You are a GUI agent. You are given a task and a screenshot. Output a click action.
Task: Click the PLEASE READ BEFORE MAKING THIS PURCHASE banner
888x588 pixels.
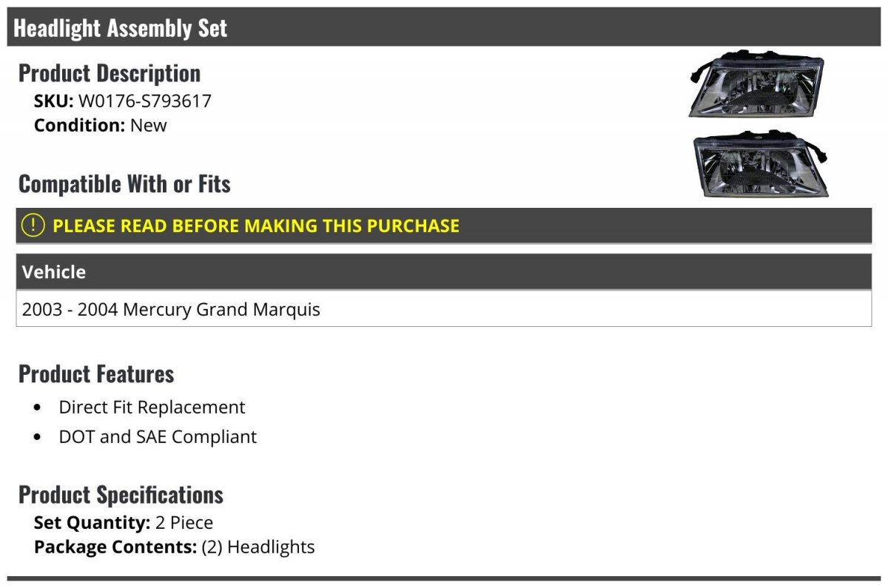[x=444, y=226]
